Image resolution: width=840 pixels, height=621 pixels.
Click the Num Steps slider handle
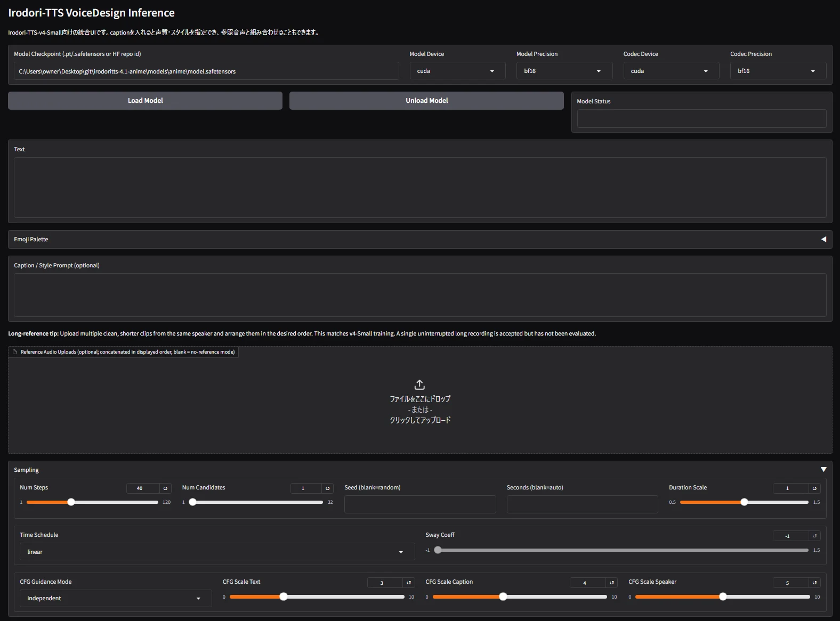click(x=71, y=502)
